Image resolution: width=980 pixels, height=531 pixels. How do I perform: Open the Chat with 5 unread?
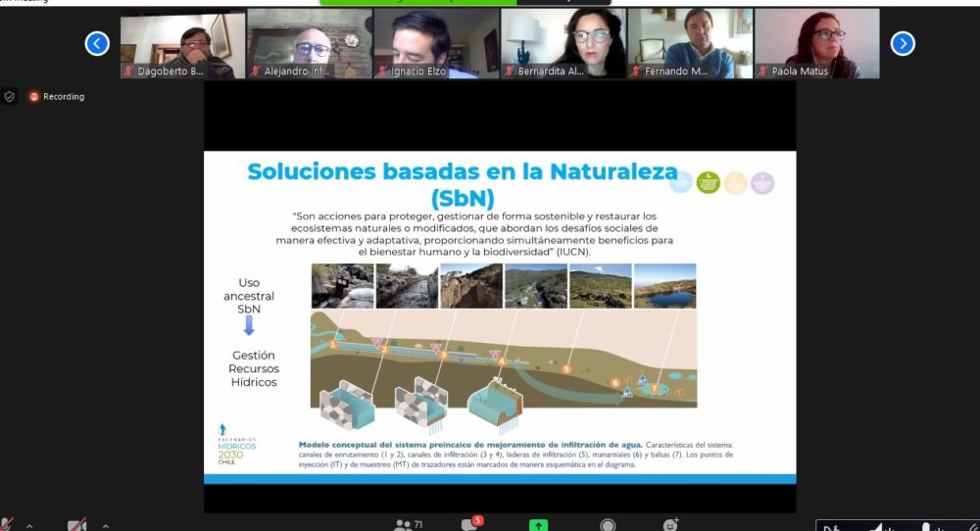pyautogui.click(x=468, y=525)
